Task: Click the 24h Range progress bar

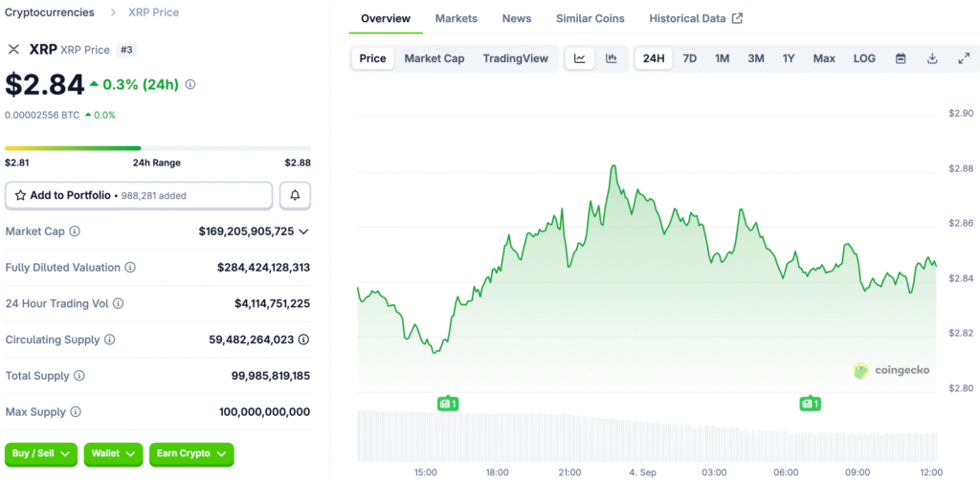Action: (x=158, y=148)
